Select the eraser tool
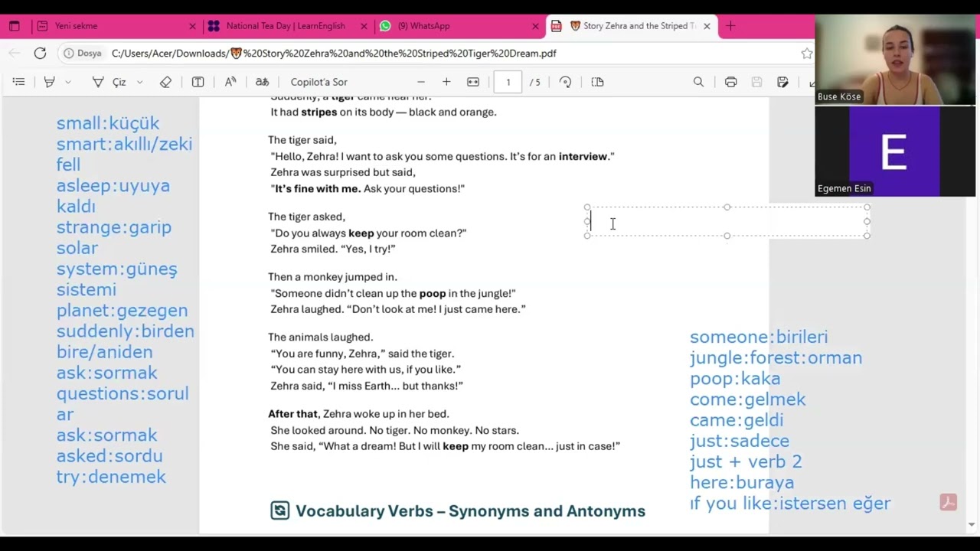980x551 pixels. 165,82
